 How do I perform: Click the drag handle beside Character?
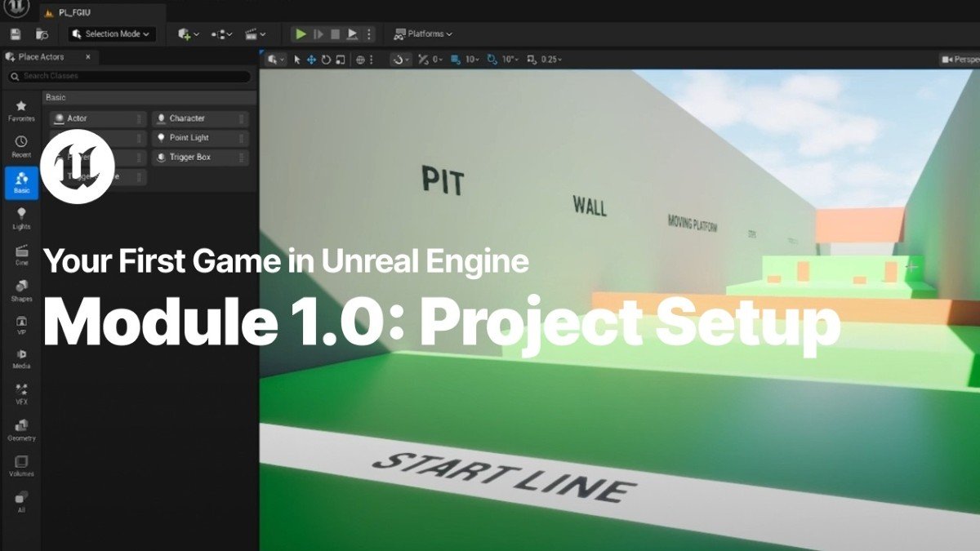241,118
